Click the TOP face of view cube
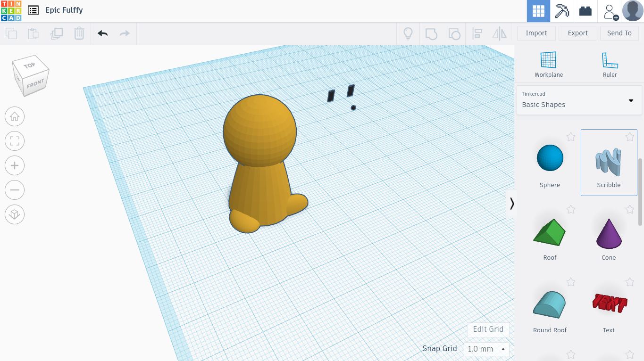 30,65
